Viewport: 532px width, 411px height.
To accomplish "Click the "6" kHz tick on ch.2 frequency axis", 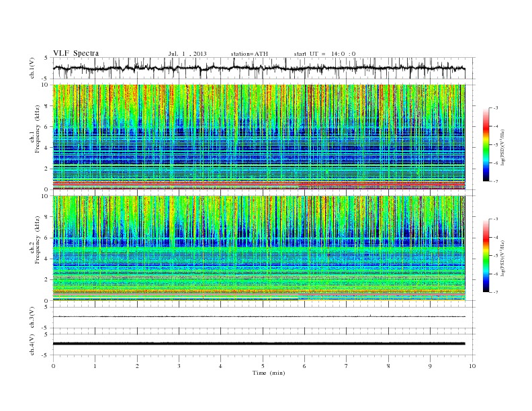I will (47, 238).
